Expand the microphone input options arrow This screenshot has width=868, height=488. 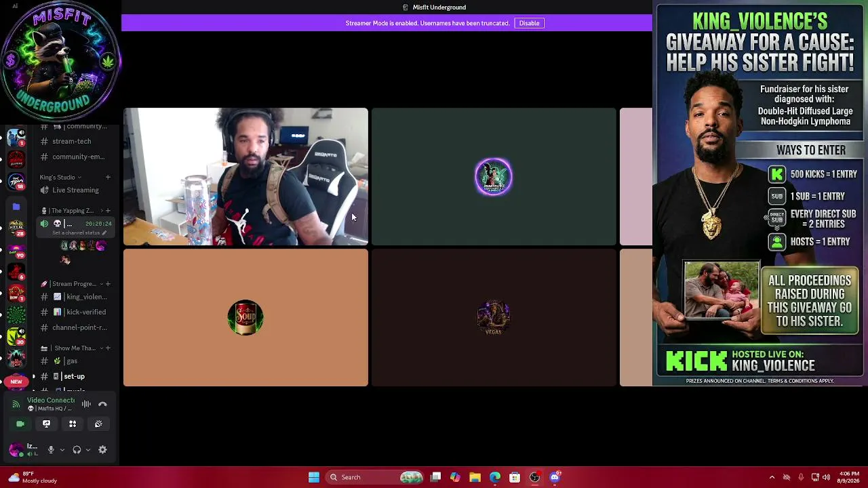62,449
